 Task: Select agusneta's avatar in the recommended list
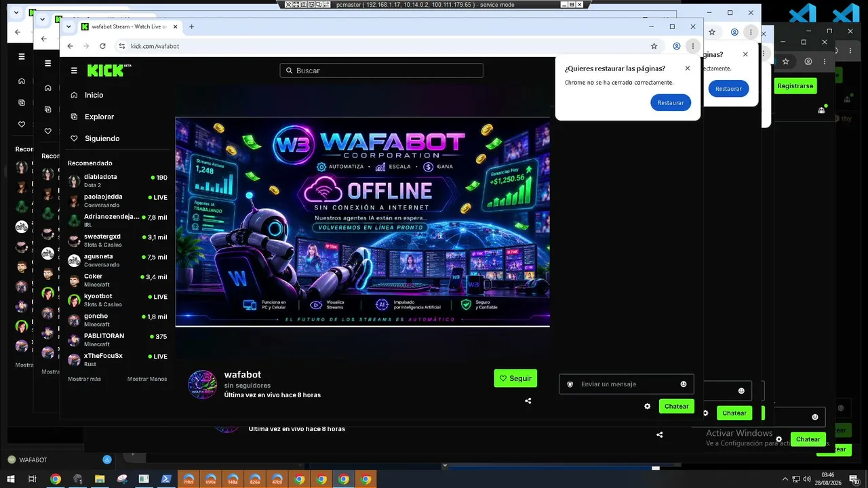74,261
